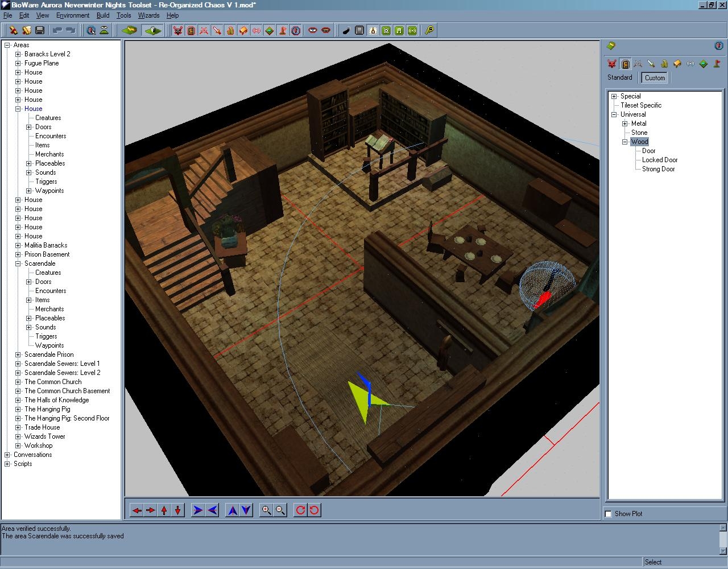This screenshot has width=728, height=569.
Task: Click the gold key icon in the toolbar
Action: pyautogui.click(x=429, y=30)
